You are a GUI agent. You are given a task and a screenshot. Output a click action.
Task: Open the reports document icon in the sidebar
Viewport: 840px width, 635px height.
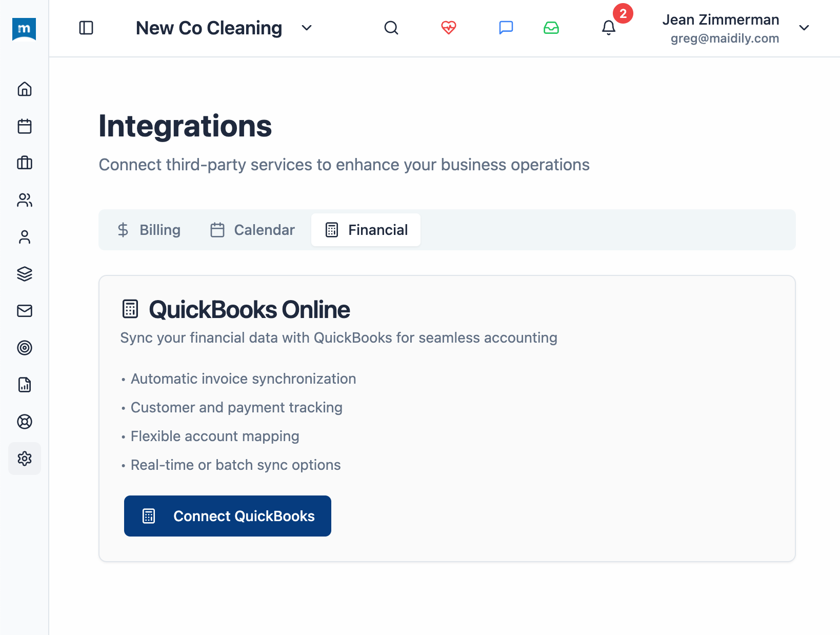(24, 385)
